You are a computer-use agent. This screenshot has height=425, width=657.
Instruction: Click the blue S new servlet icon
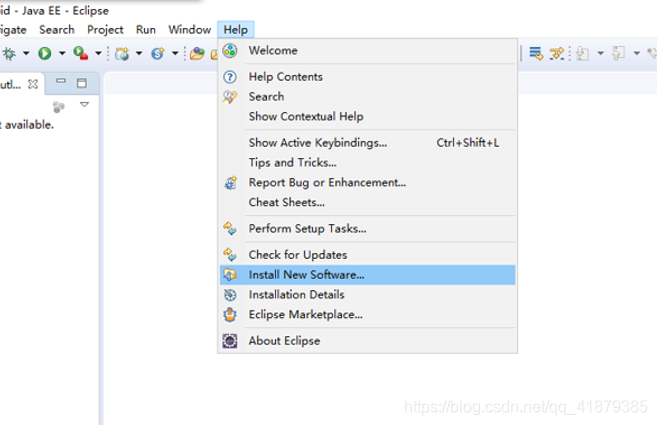pyautogui.click(x=158, y=53)
